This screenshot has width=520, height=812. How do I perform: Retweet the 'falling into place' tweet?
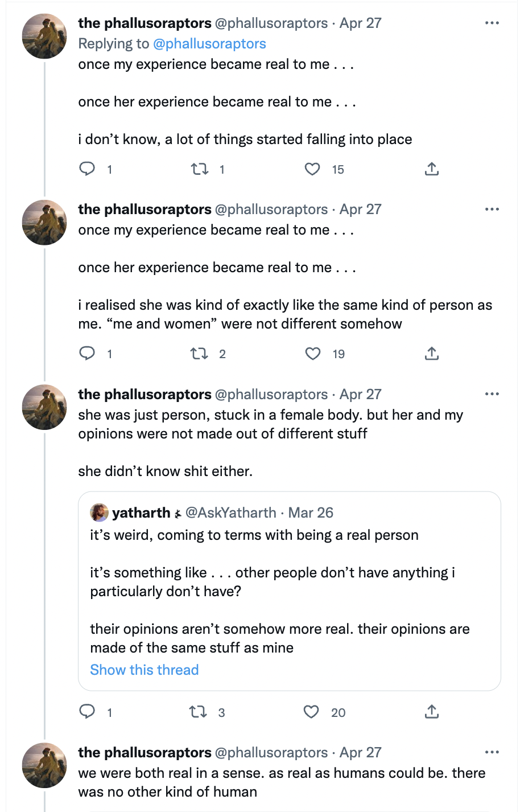coord(199,169)
